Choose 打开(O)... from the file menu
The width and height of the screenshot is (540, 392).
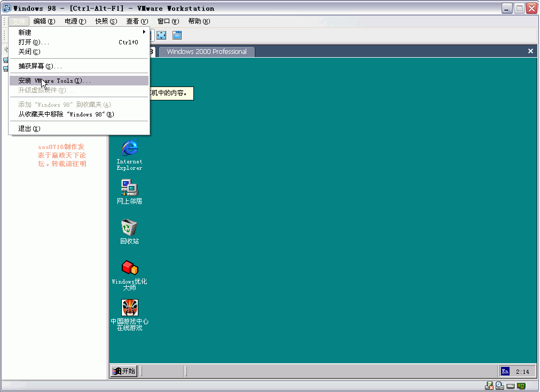[x=79, y=42]
